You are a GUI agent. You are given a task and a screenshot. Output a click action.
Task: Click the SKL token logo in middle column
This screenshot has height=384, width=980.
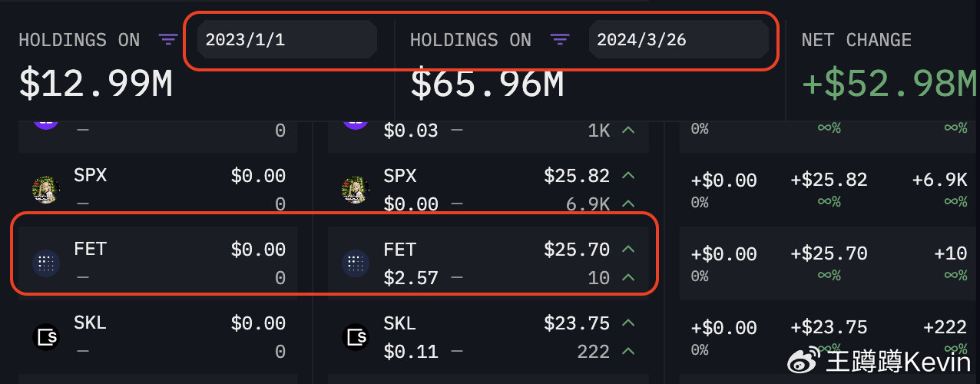click(x=355, y=337)
